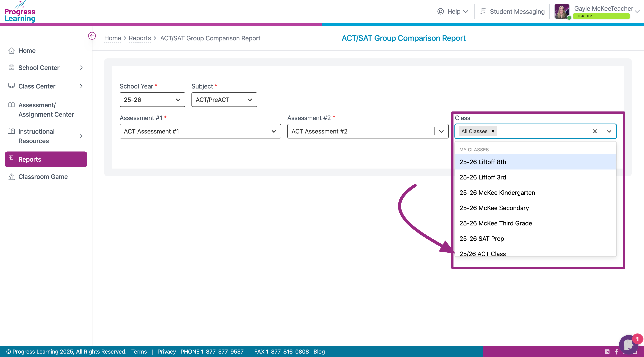Collapse the sidebar with the back-arrow icon
Viewport: 644px width, 357px height.
pos(92,36)
